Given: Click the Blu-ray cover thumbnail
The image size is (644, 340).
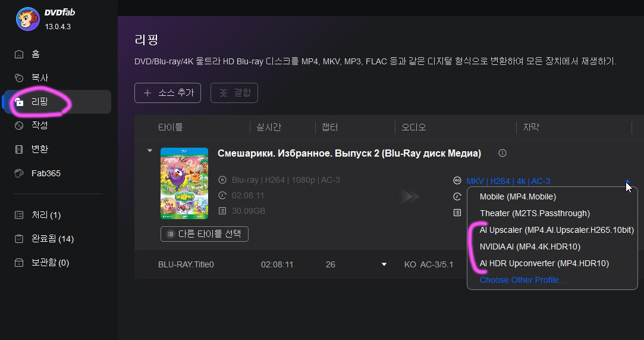Looking at the screenshot, I should pos(184,183).
